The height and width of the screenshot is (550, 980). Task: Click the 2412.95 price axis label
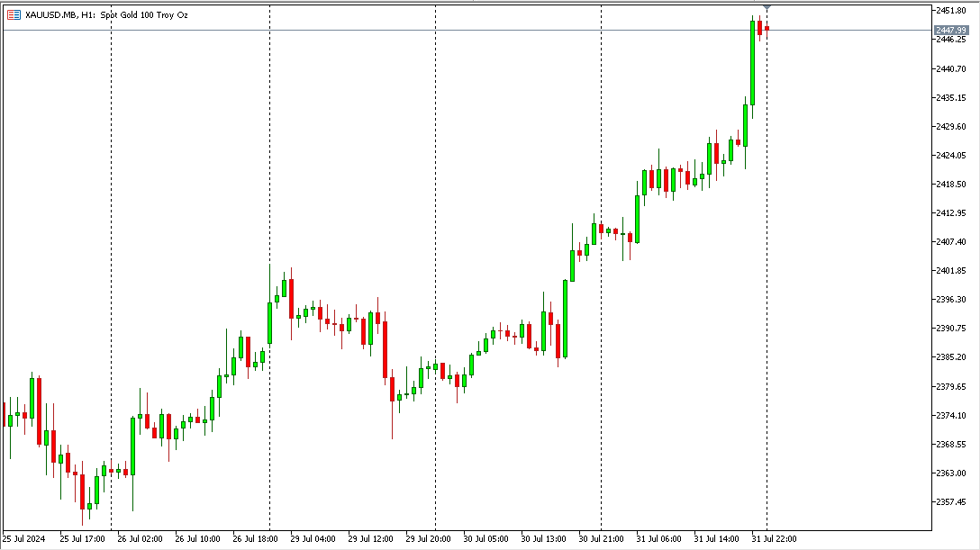click(950, 212)
